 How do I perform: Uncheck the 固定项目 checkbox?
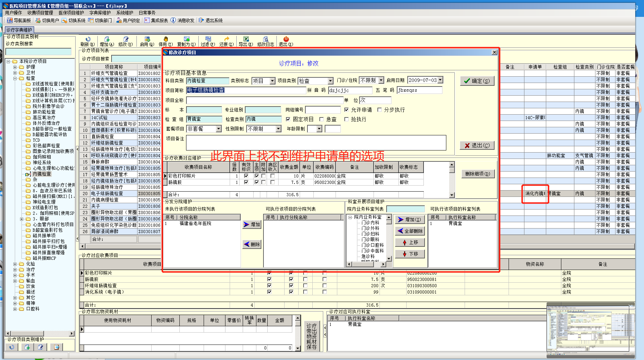[x=288, y=119]
